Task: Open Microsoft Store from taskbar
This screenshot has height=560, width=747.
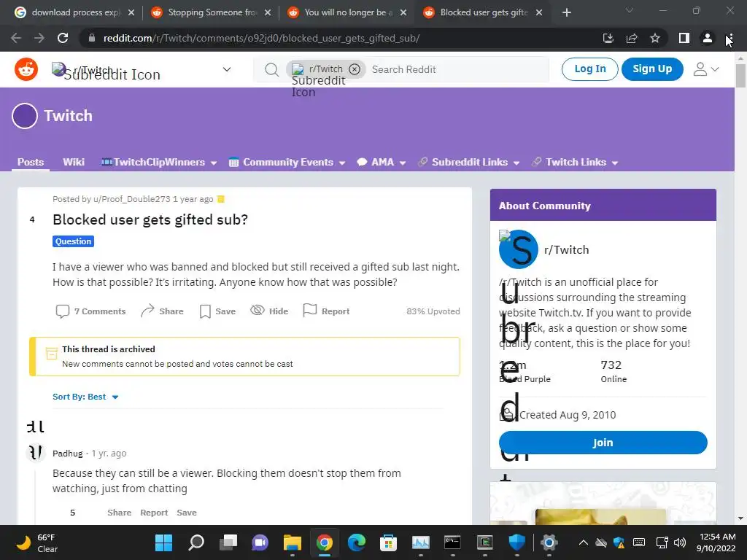Action: click(388, 542)
